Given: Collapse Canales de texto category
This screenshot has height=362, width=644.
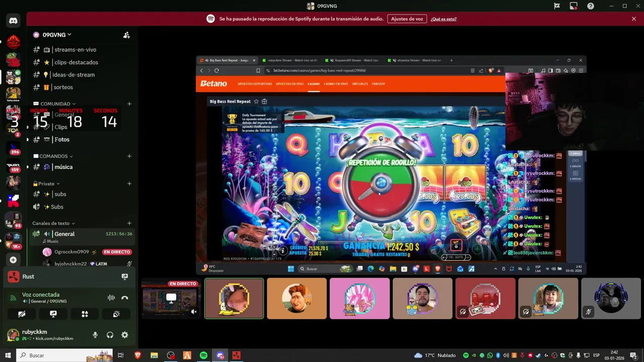Looking at the screenshot, I should tap(53, 223).
